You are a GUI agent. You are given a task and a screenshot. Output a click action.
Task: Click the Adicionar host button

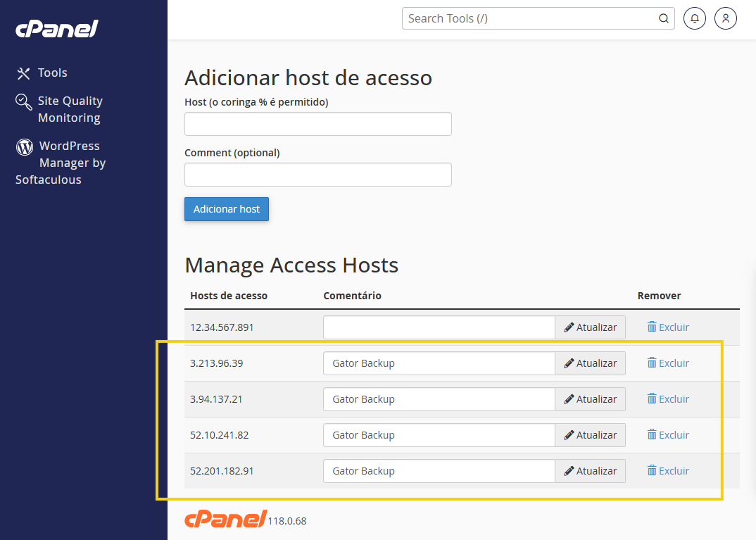pos(227,209)
